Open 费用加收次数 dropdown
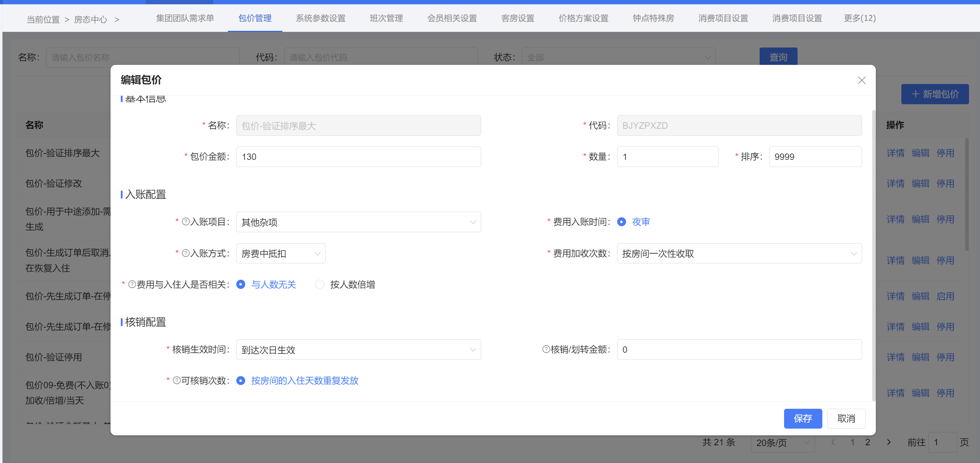This screenshot has width=980, height=463. pyautogui.click(x=739, y=253)
